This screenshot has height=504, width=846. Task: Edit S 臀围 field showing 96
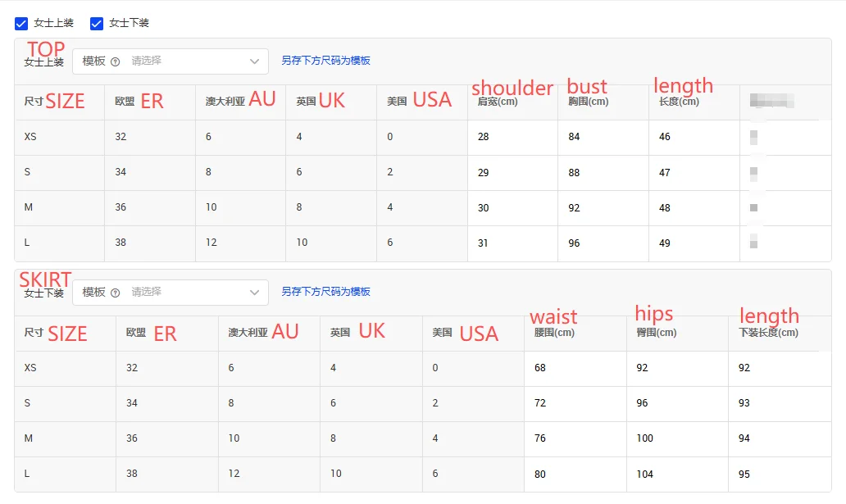pyautogui.click(x=677, y=403)
